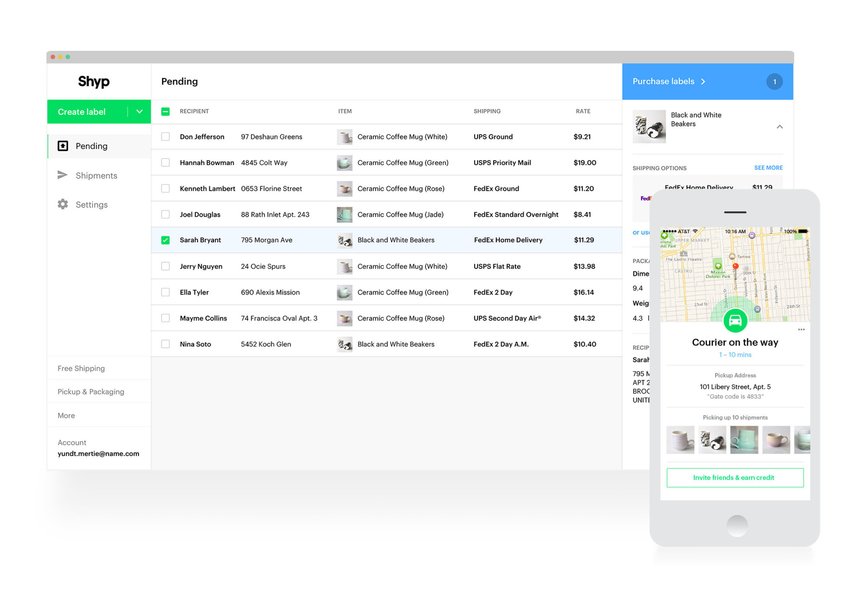Tap Invite friends & earn credit
This screenshot has width=868, height=608.
point(735,477)
